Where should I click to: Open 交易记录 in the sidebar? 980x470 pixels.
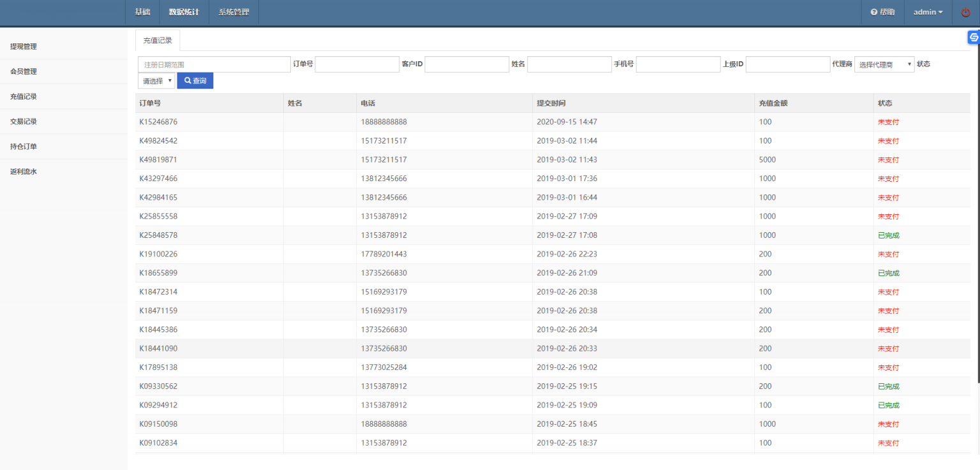pyautogui.click(x=24, y=121)
